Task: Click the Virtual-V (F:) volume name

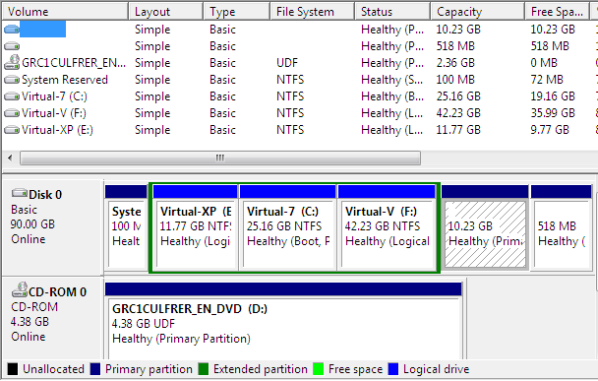Action: pyautogui.click(x=54, y=113)
